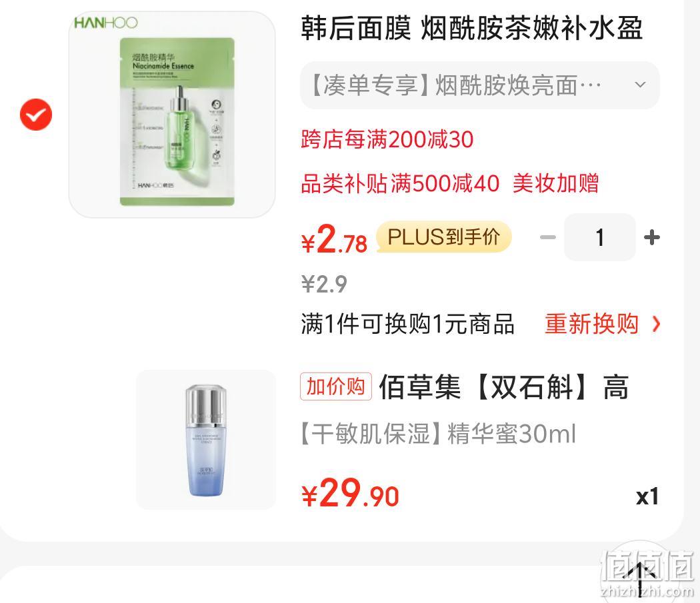Select the quantity field showing 1
Viewport: 700px width, 603px height.
coord(599,237)
